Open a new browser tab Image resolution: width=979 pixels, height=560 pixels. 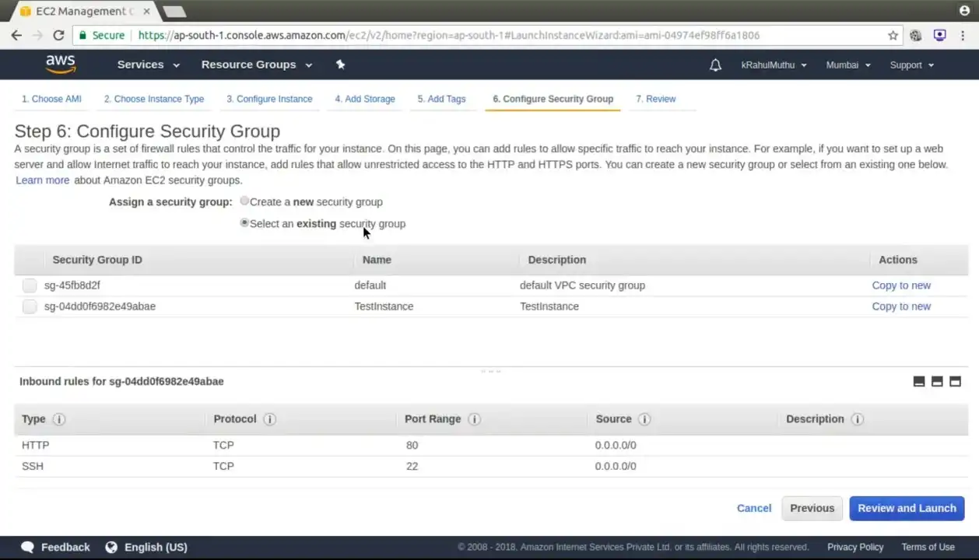[174, 12]
